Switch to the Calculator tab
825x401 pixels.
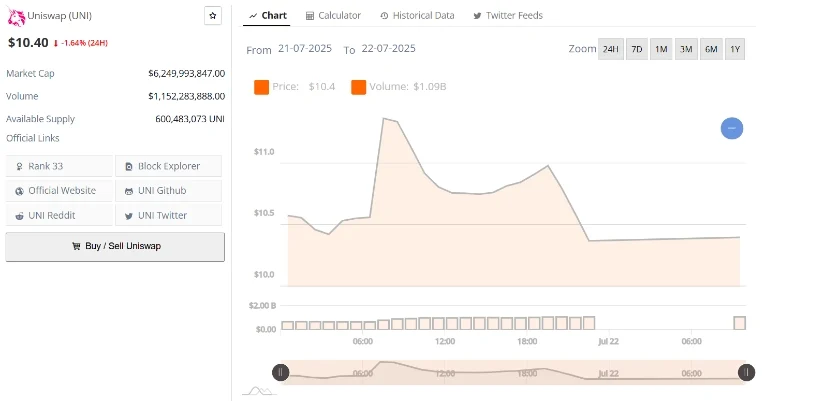click(334, 16)
